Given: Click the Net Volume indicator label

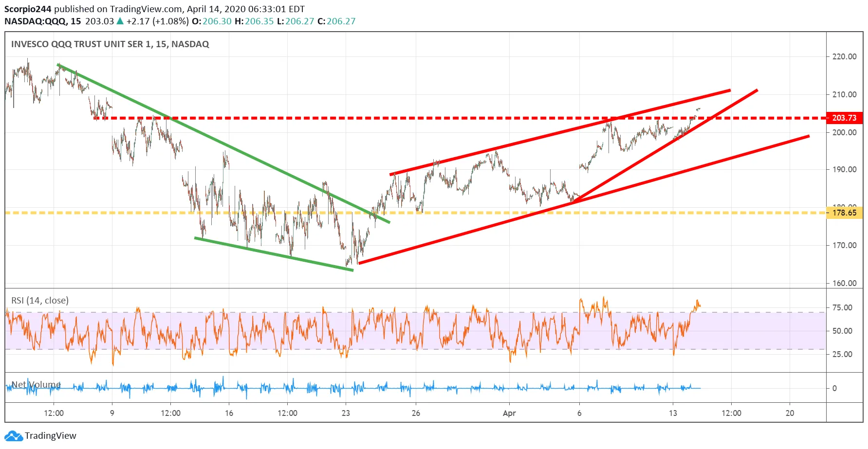Looking at the screenshot, I should (x=36, y=384).
